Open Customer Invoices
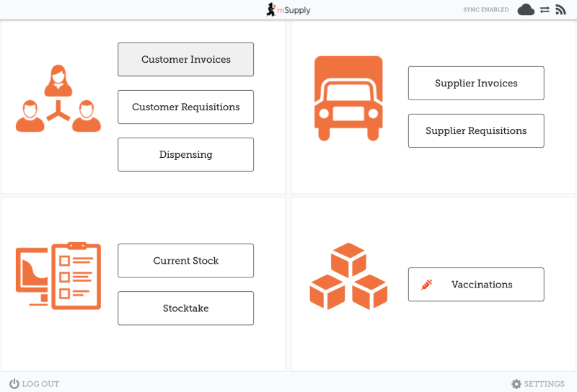577x392 pixels. click(185, 59)
